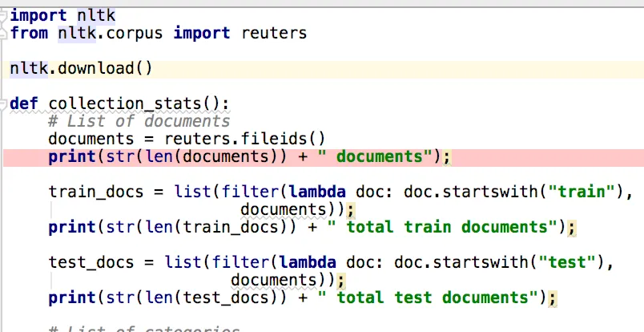Click the function name 'collection_stats'
Image resolution: width=644 pixels, height=332 pixels.
tap(125, 103)
